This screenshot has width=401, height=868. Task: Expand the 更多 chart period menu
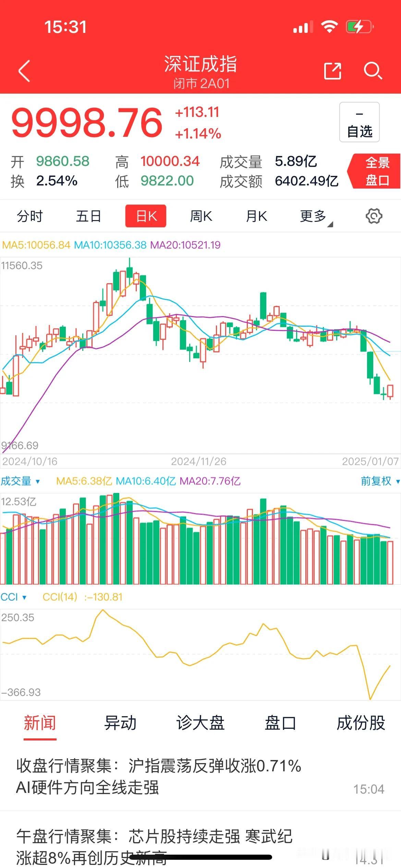(316, 216)
